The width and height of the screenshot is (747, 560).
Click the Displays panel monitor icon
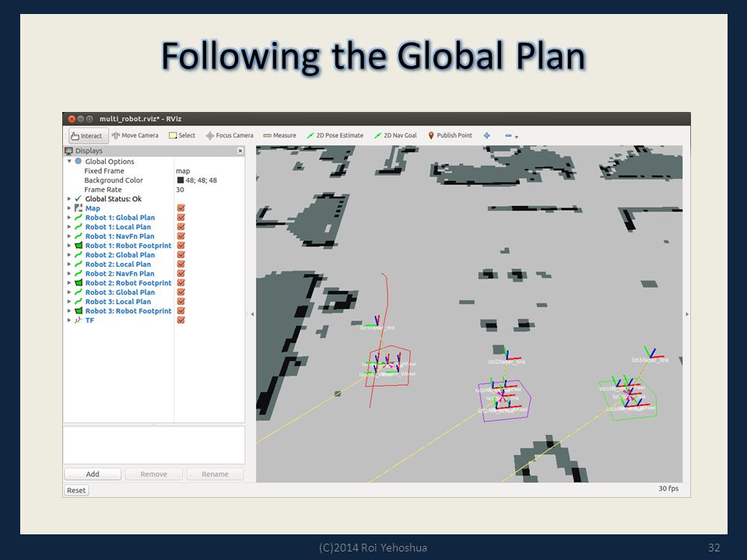68,151
